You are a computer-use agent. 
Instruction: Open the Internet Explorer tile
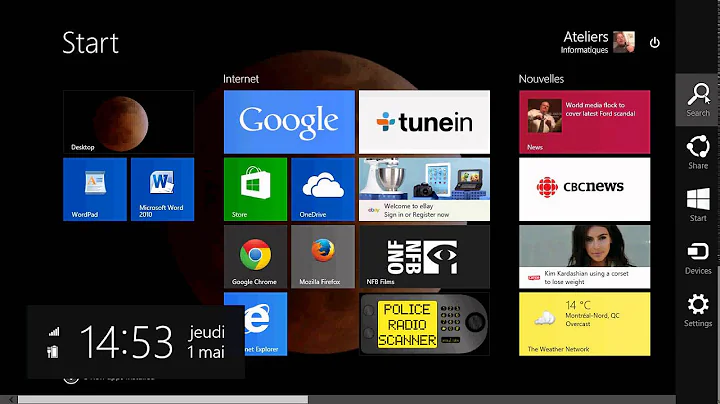(x=266, y=324)
